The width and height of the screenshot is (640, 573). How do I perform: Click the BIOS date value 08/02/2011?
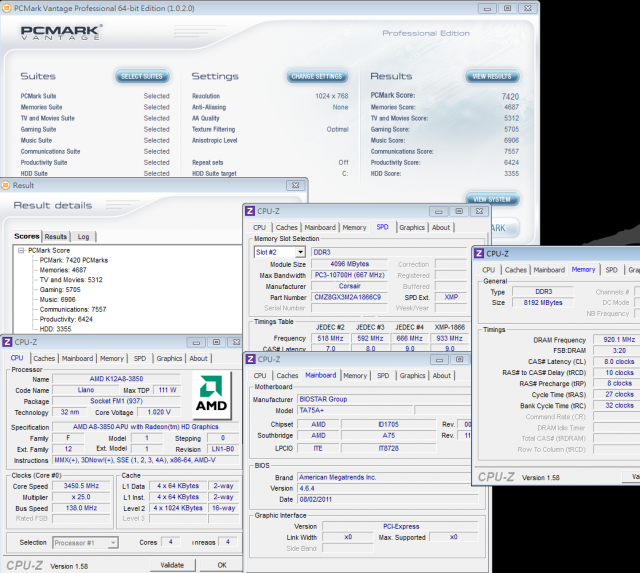[x=388, y=499]
